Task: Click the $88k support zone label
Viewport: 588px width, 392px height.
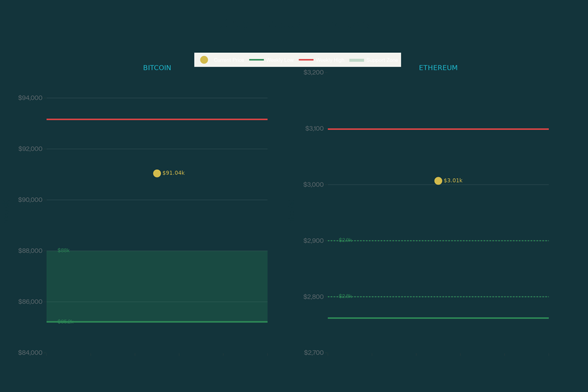Action: point(63,251)
